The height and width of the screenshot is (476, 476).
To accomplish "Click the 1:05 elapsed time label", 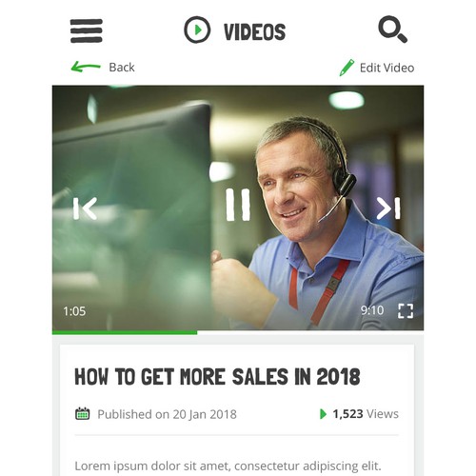I will [x=74, y=311].
